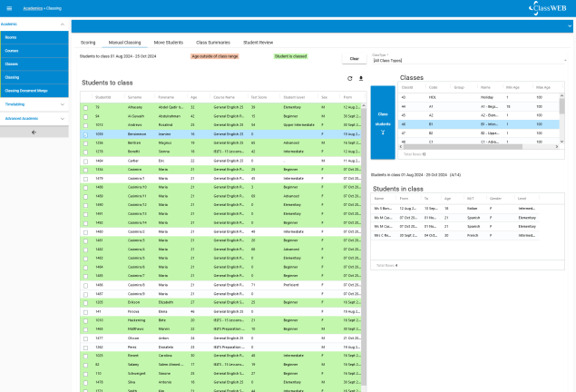The image size is (576, 392).
Task: Select the checkbox for student Cartier
Action: pos(85,160)
